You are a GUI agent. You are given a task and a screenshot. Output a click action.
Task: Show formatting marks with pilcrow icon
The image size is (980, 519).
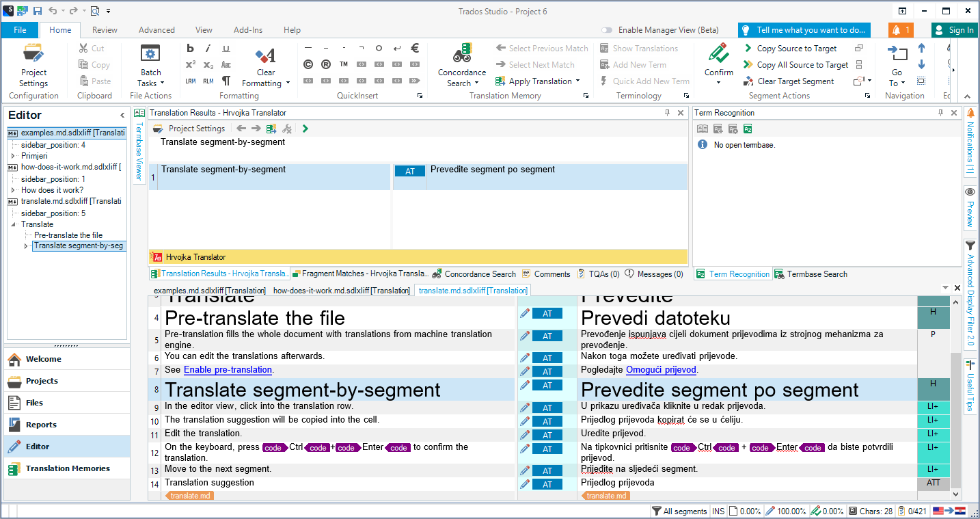pos(226,81)
